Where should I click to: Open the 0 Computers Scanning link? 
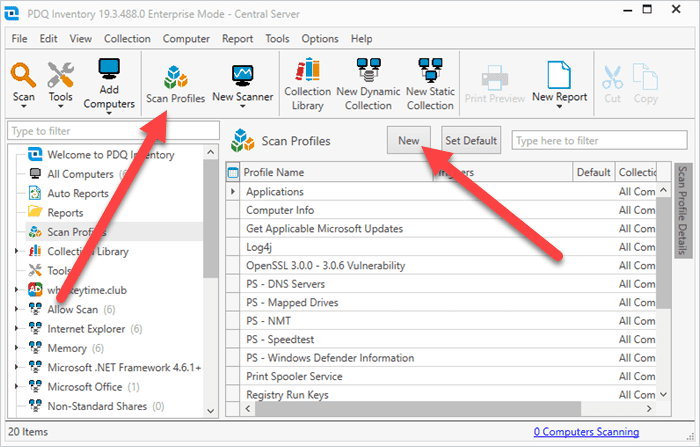pyautogui.click(x=586, y=431)
